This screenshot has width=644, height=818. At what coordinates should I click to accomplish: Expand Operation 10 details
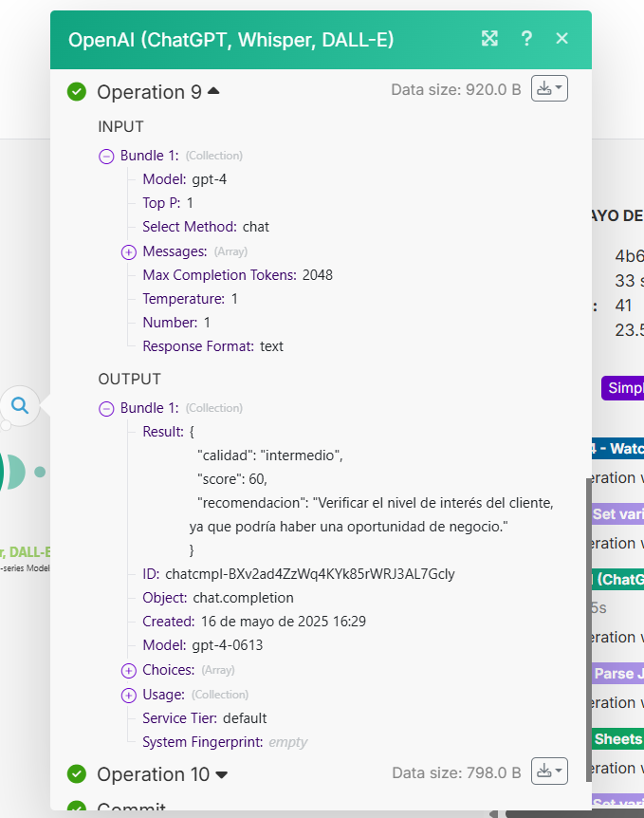(x=222, y=774)
